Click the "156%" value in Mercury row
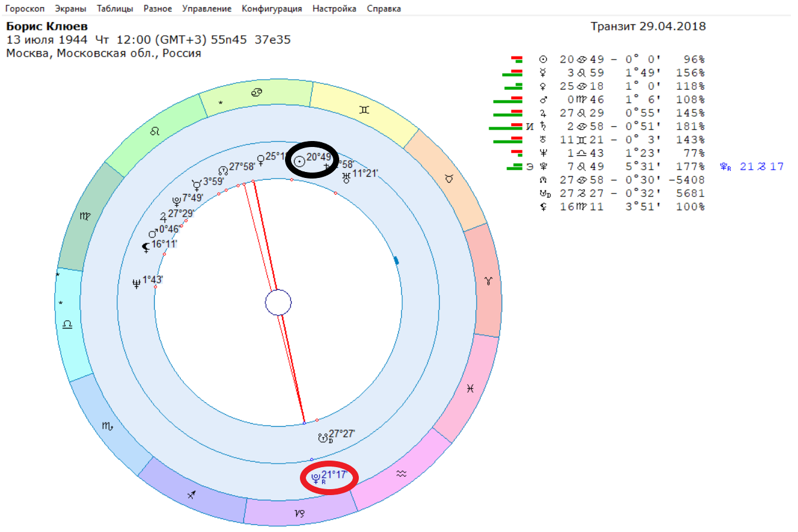This screenshot has height=532, width=798. [690, 73]
